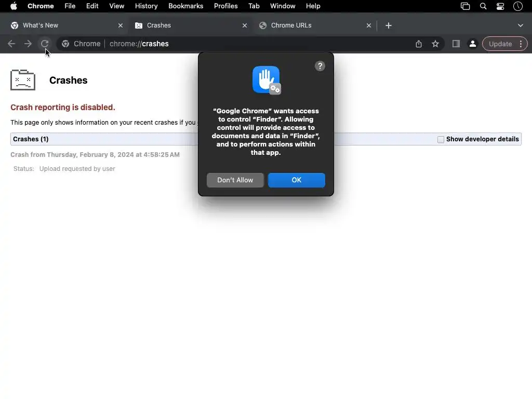Open the Tab menu
This screenshot has height=399, width=532.
[254, 6]
